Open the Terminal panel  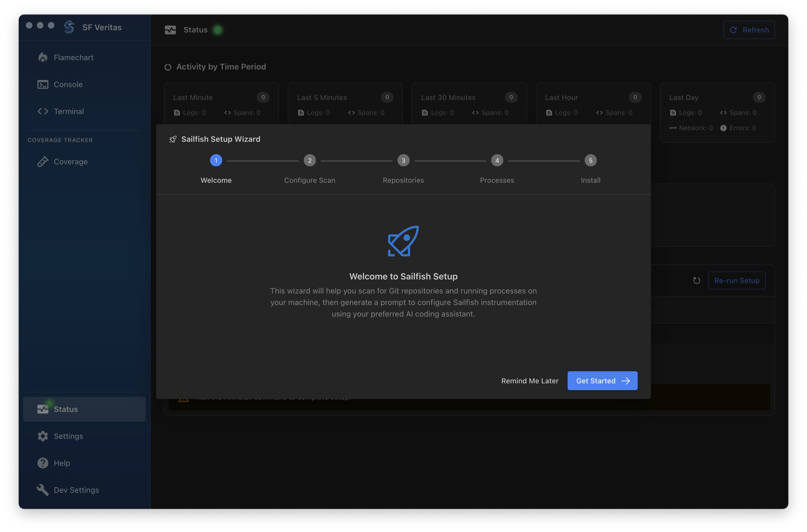coord(68,111)
